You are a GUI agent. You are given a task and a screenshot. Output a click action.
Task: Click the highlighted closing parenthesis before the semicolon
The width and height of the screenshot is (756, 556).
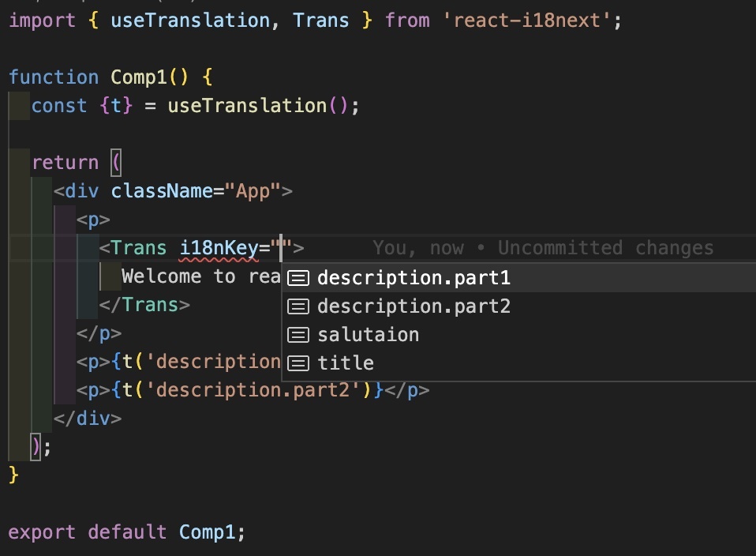(35, 446)
